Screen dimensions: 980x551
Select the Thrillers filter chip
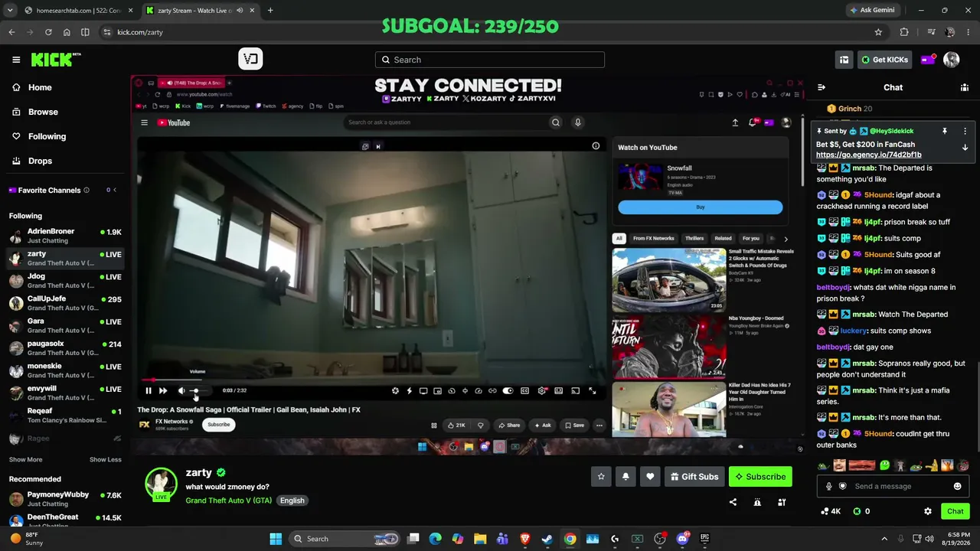694,239
